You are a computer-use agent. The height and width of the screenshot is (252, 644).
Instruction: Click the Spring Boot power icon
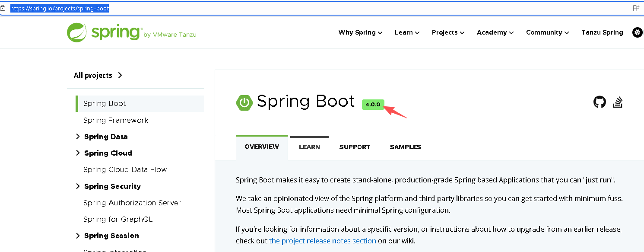244,102
